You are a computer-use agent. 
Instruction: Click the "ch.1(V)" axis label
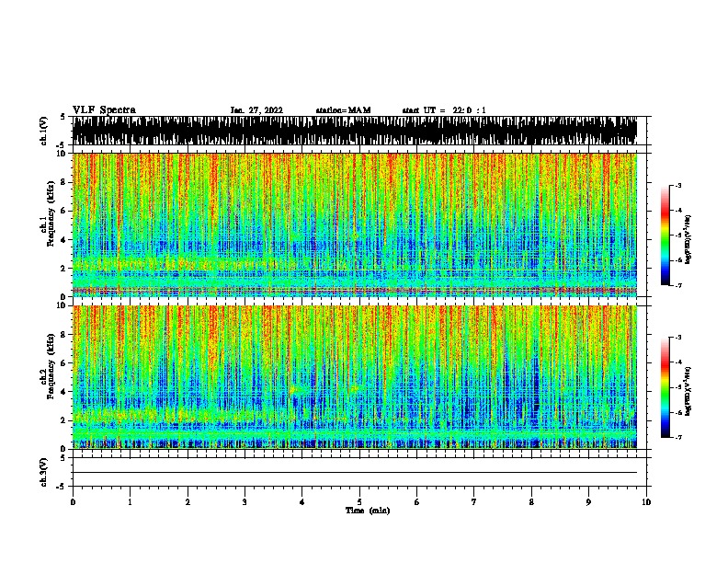click(43, 131)
